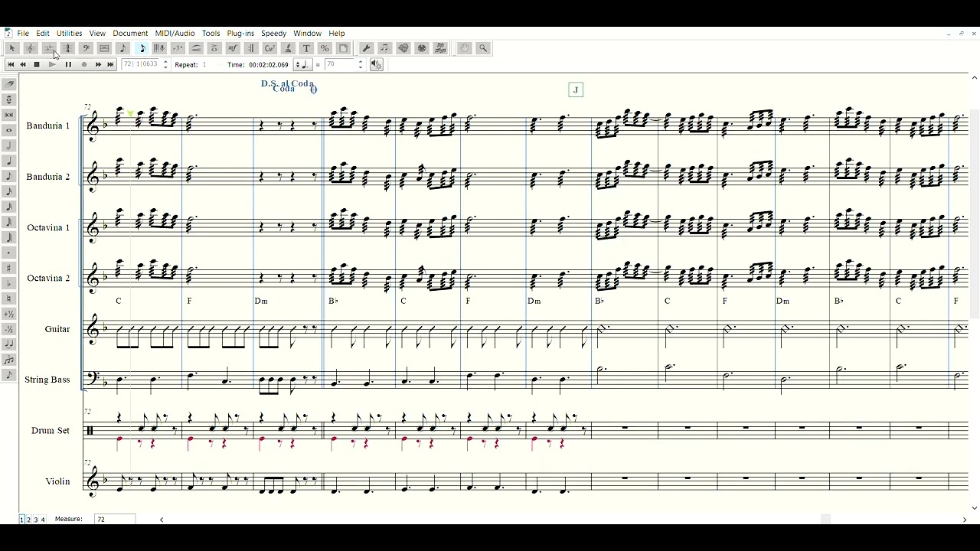Choose the Resize percent tool

tap(325, 48)
